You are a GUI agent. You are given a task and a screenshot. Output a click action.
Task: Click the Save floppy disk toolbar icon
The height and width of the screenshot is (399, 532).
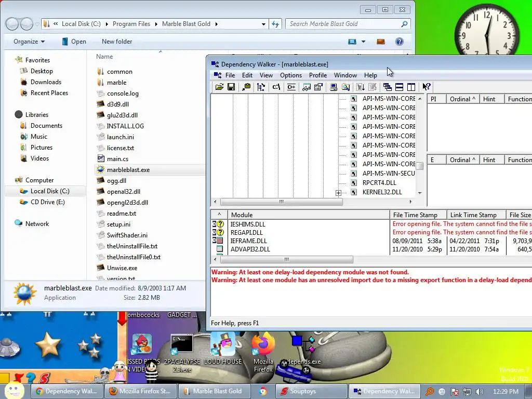231,87
